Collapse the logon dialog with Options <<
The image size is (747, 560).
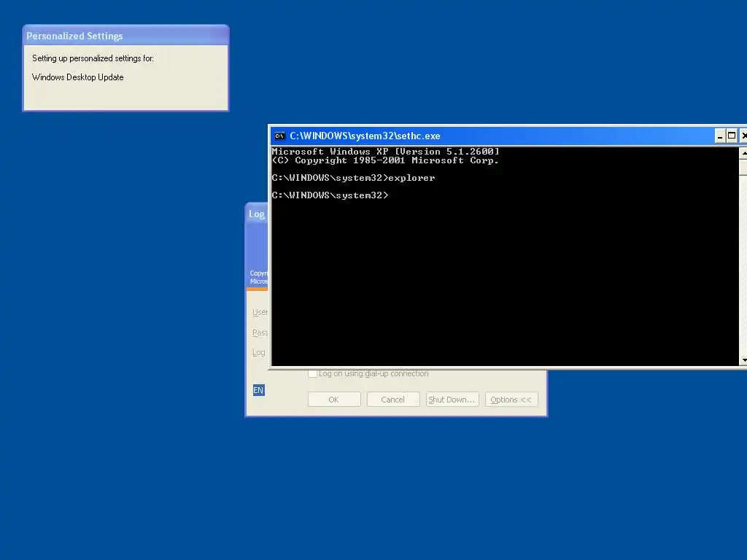click(x=511, y=400)
